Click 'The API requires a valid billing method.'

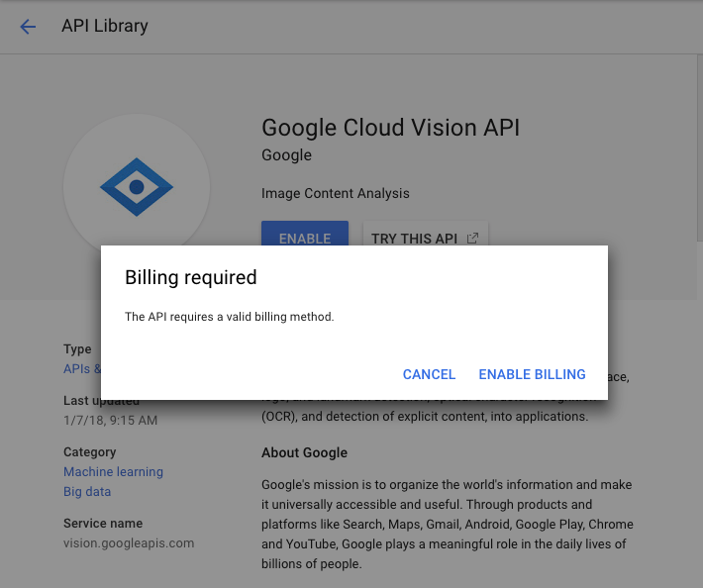click(x=230, y=317)
